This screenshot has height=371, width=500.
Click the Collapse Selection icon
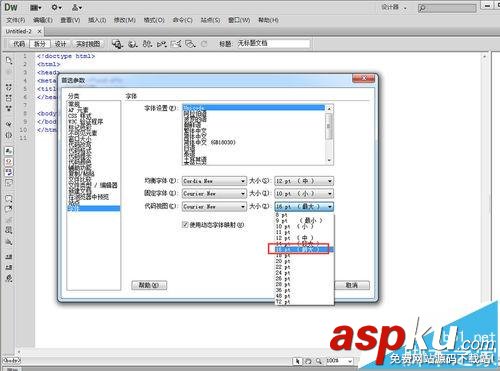(x=9, y=98)
